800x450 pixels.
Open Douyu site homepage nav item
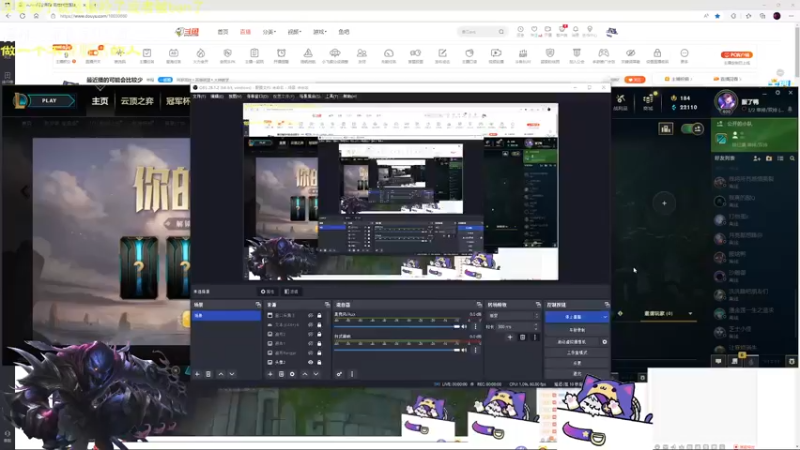click(223, 32)
